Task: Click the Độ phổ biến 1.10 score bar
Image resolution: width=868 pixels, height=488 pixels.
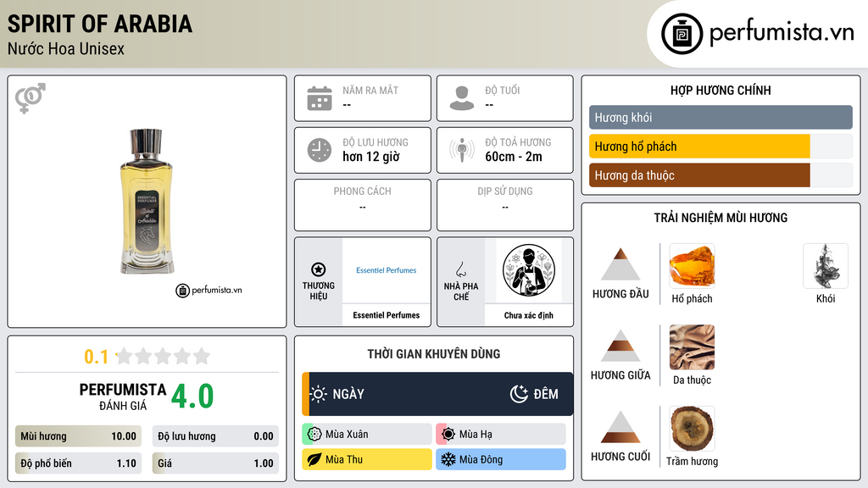Action: click(x=78, y=463)
